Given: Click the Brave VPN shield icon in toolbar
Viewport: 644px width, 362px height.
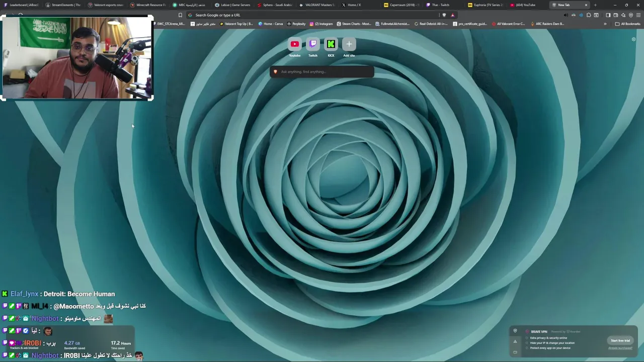Looking at the screenshot, I should tap(631, 15).
